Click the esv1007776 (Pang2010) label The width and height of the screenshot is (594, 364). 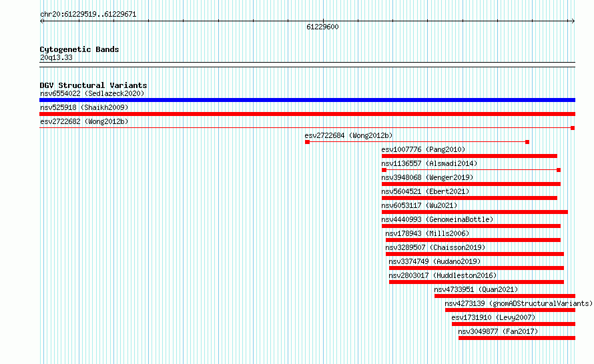[423, 149]
